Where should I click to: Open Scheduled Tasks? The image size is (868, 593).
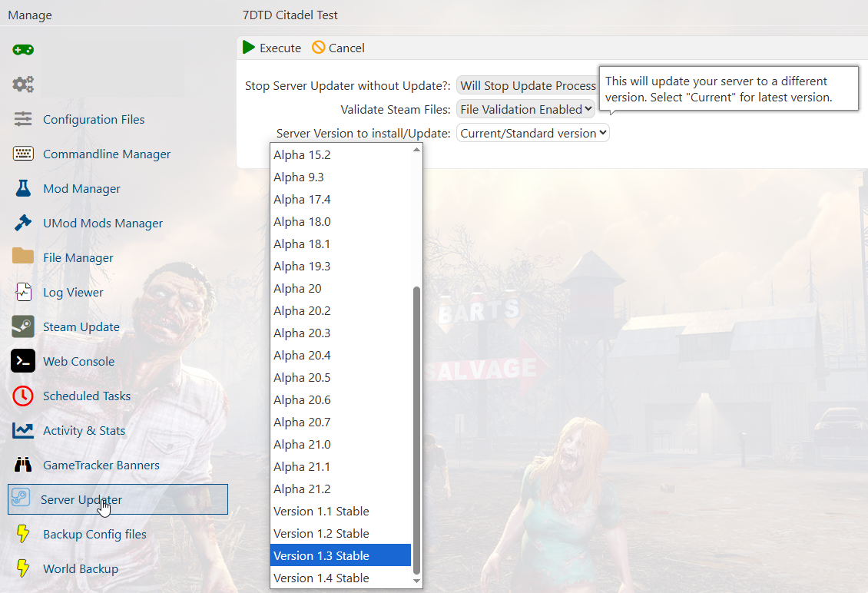(87, 396)
